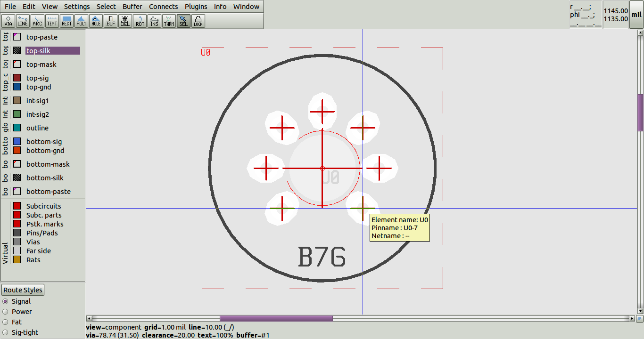Viewport: 644px width, 339px height.
Task: Select the ARC tool
Action: click(x=37, y=21)
